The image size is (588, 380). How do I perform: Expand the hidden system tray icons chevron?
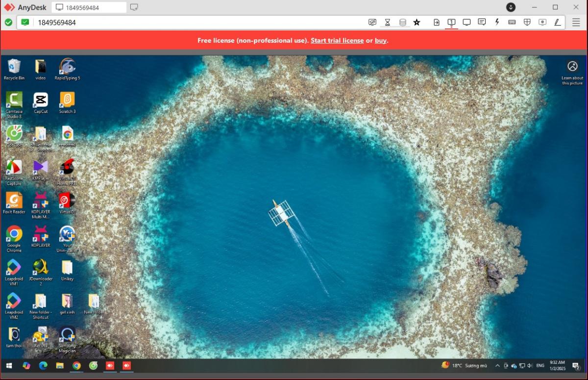point(497,366)
